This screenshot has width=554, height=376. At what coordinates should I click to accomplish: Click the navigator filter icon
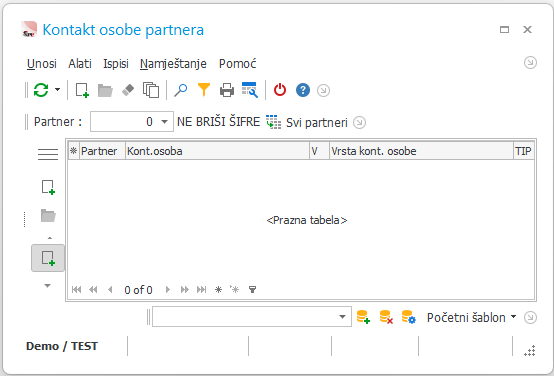pyautogui.click(x=252, y=290)
